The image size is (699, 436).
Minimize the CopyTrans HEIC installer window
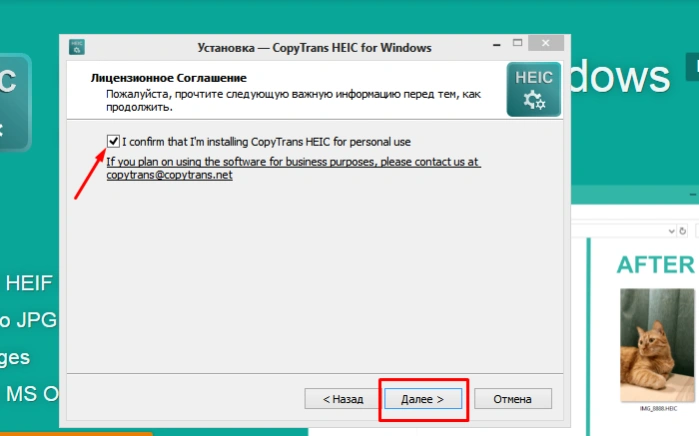pyautogui.click(x=497, y=45)
